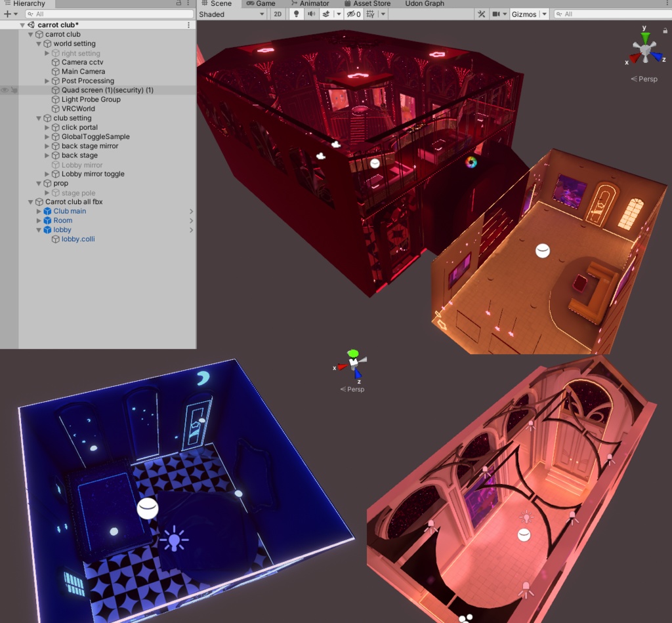Image resolution: width=672 pixels, height=623 pixels.
Task: Expand the Post Processing object
Action: coord(47,81)
